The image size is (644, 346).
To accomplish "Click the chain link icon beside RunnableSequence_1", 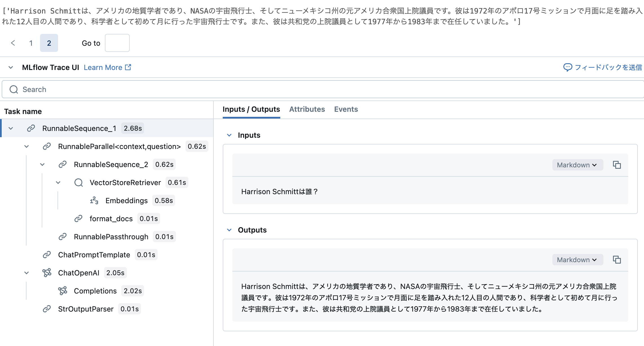I will pyautogui.click(x=31, y=128).
